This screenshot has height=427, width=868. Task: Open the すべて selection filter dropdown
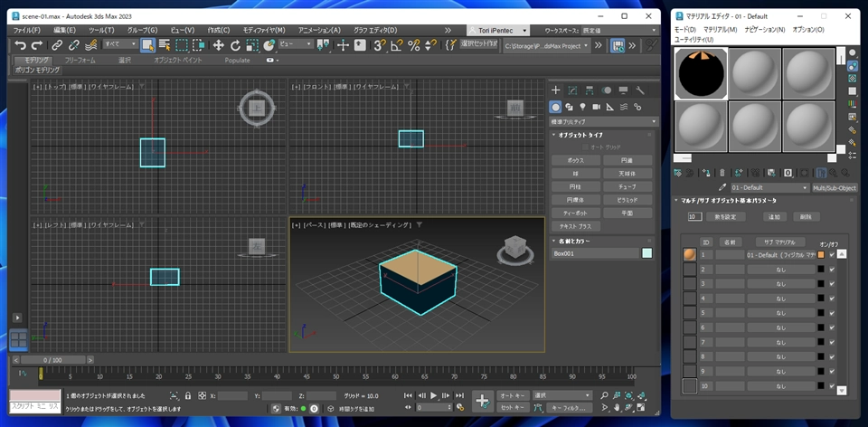click(x=120, y=44)
